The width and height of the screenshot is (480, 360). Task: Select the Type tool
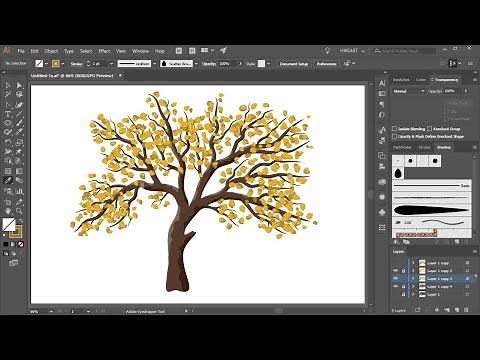tap(8, 114)
